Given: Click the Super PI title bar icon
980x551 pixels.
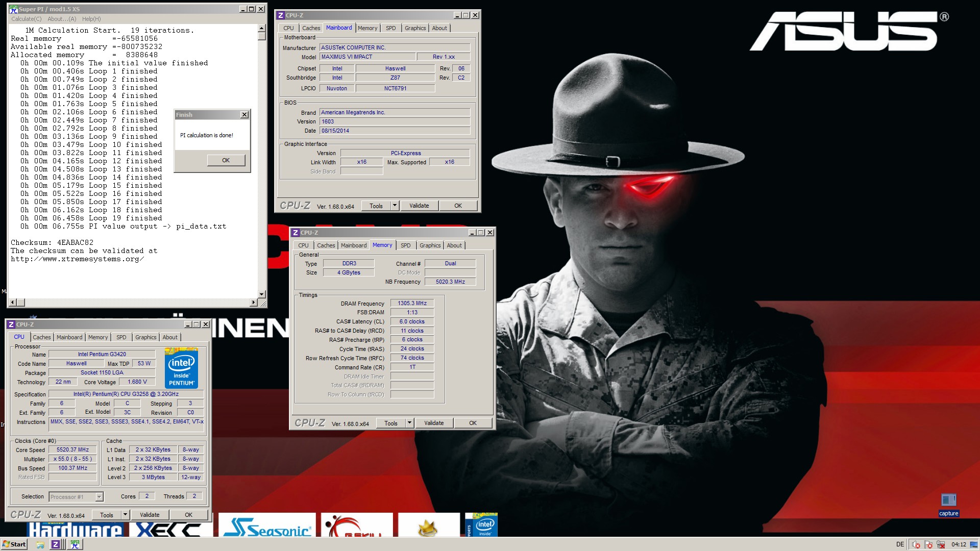Looking at the screenshot, I should click(13, 9).
